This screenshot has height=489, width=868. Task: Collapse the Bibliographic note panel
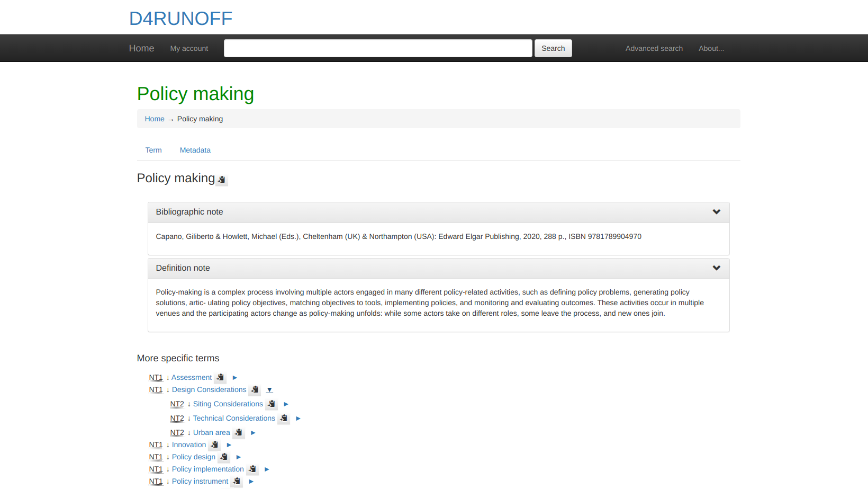[x=716, y=212]
